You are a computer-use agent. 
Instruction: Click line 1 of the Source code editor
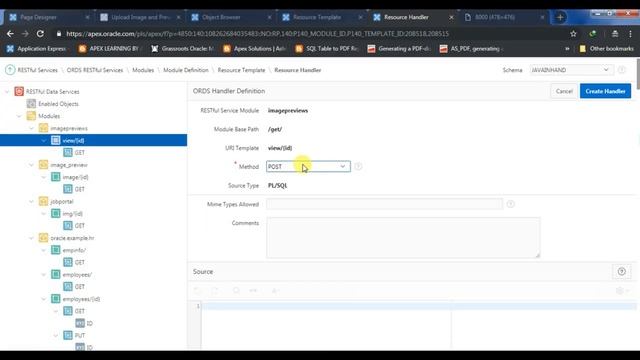pyautogui.click(x=419, y=306)
